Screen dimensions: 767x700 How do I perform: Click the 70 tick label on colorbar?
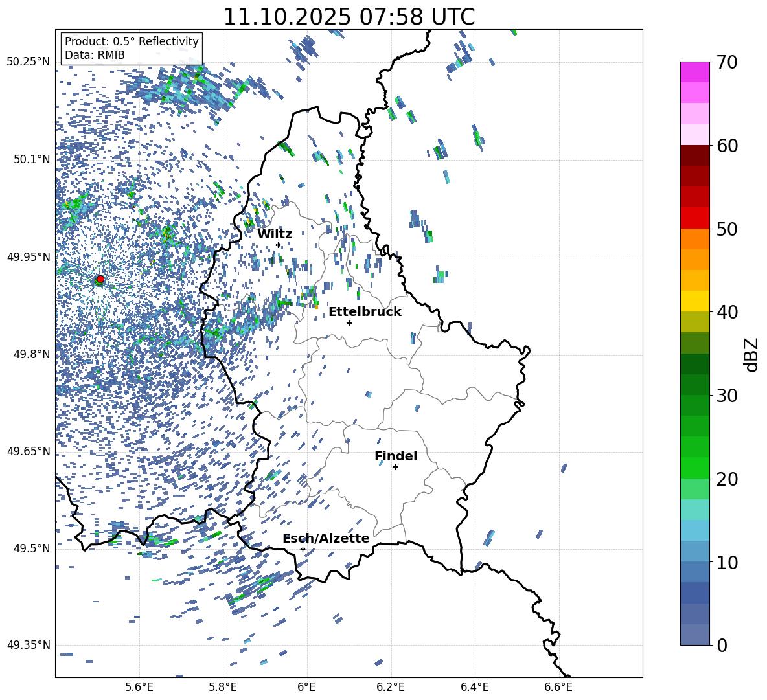727,63
